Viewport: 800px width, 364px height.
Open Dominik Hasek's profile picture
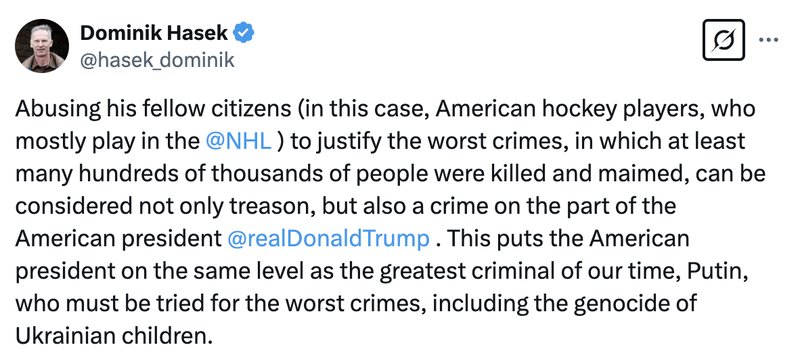pyautogui.click(x=42, y=45)
